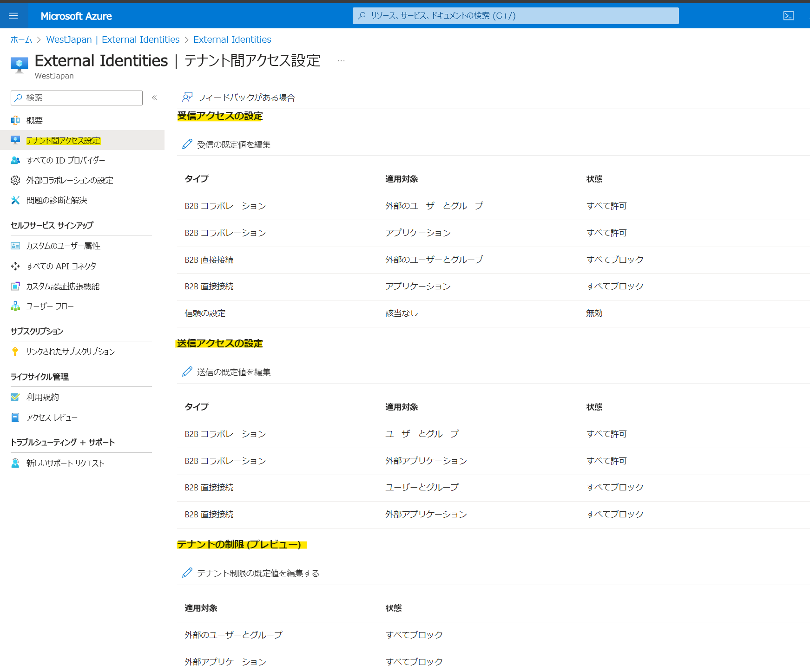Click the feedback person icon in the toolbar
The width and height of the screenshot is (810, 672).
point(187,97)
